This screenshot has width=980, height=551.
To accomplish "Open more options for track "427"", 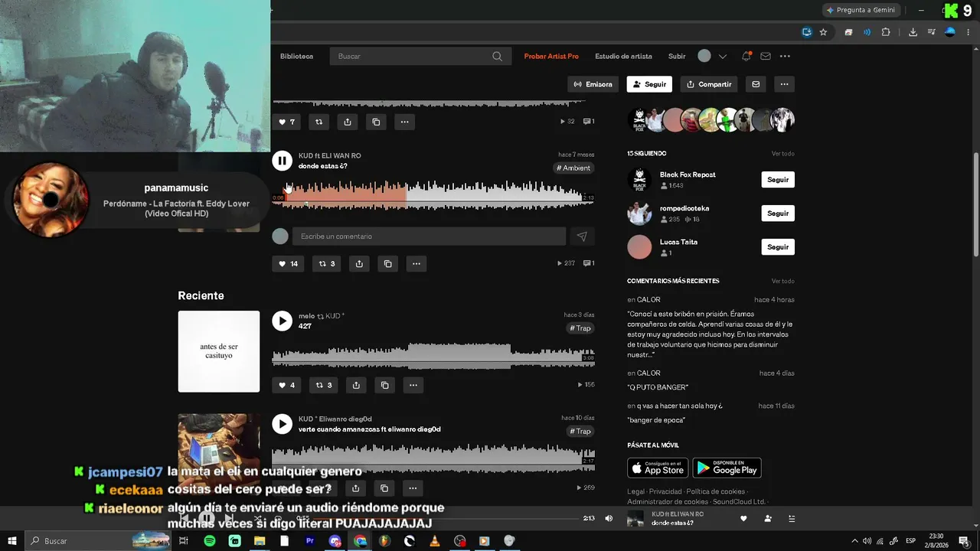I will (x=413, y=385).
